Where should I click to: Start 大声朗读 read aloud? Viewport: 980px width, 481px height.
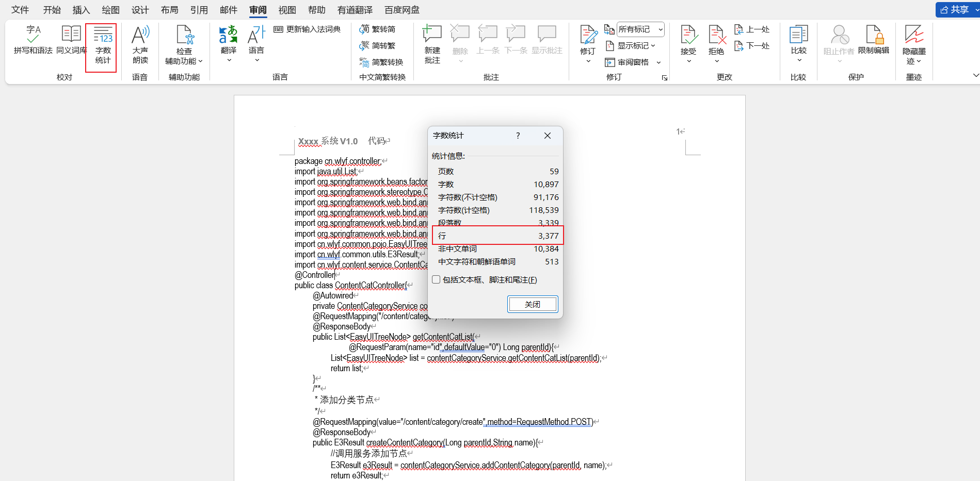140,45
